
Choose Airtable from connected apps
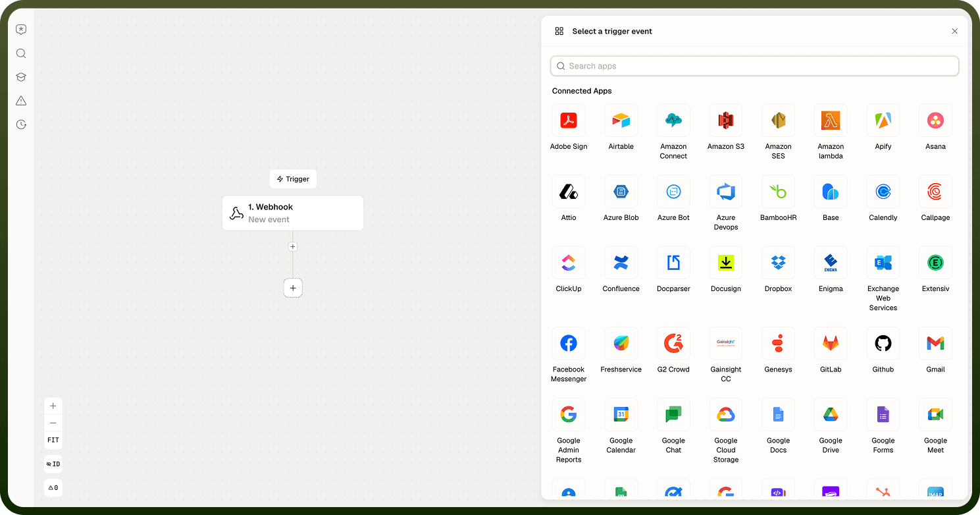pos(621,121)
